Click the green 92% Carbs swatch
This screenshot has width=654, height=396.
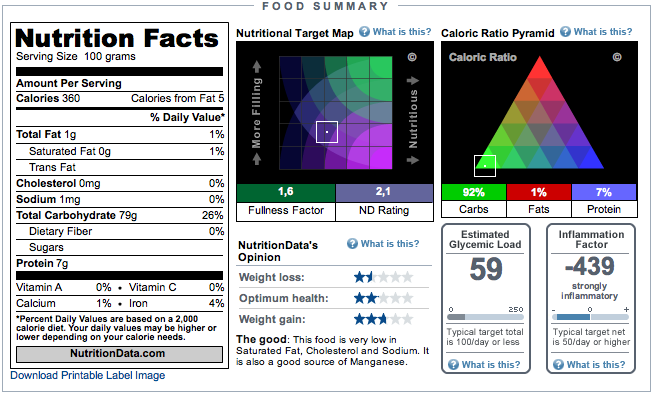[x=474, y=192]
